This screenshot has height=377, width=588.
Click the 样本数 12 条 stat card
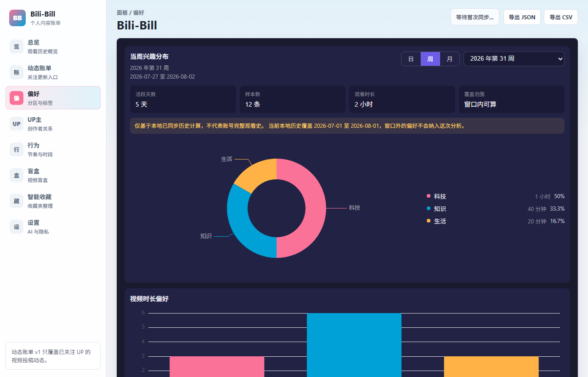click(293, 99)
